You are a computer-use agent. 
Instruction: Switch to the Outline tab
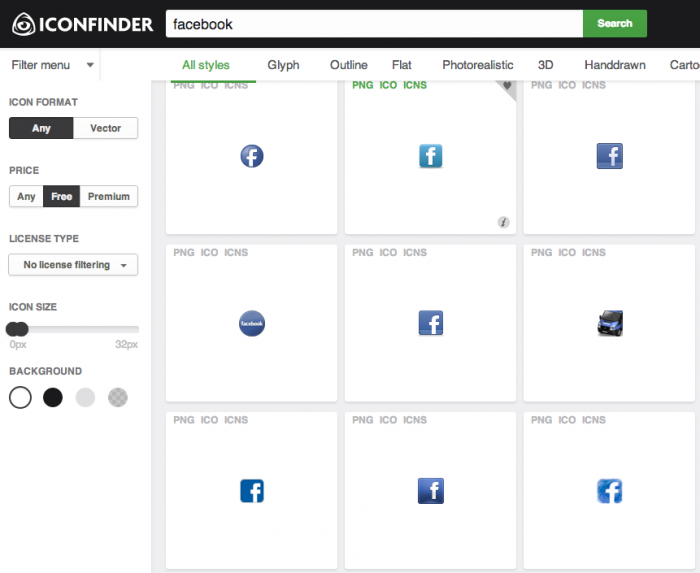pyautogui.click(x=349, y=65)
